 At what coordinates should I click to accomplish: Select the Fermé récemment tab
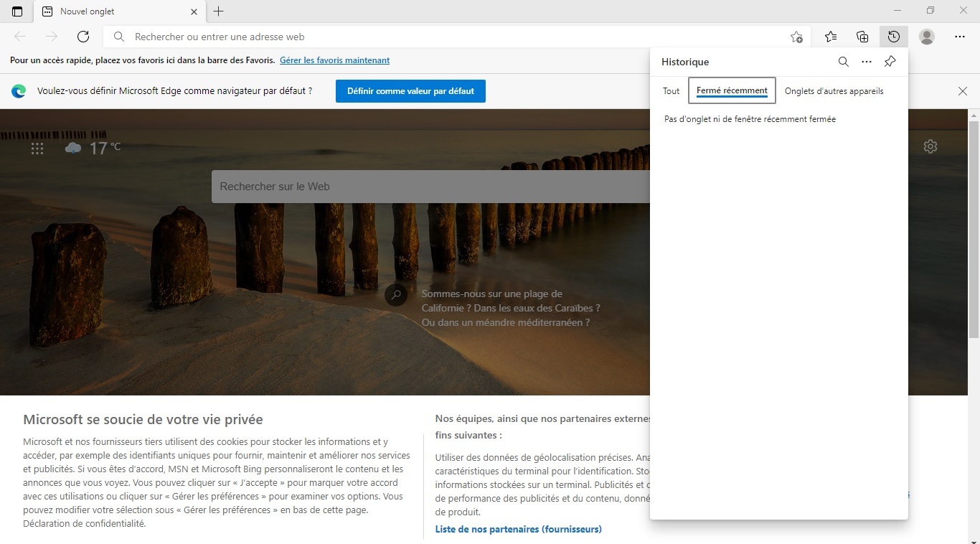point(732,91)
